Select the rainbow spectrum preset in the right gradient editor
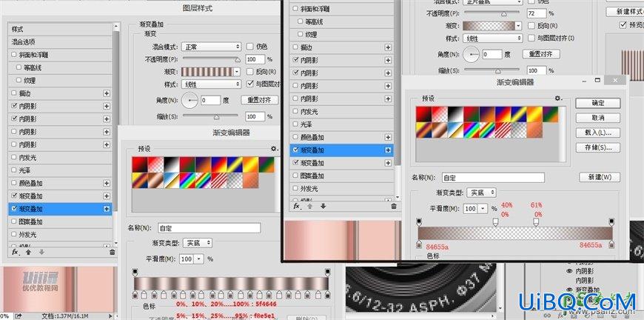This screenshot has height=320, width=644. point(471,130)
